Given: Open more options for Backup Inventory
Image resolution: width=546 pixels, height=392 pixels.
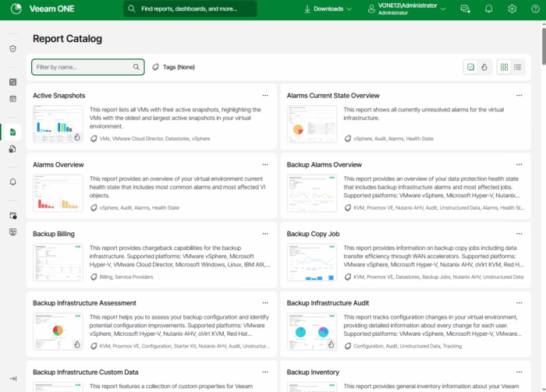Looking at the screenshot, I should click(x=519, y=373).
